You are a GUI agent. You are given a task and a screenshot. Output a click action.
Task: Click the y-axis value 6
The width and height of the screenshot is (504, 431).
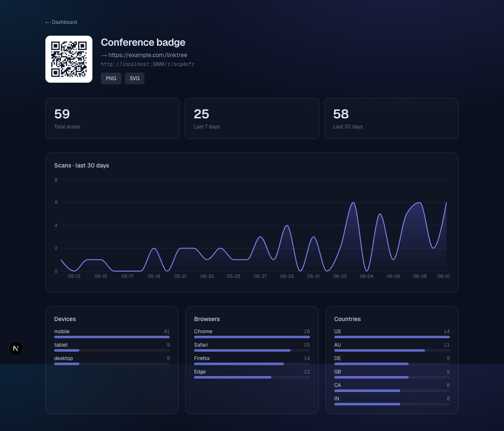56,202
